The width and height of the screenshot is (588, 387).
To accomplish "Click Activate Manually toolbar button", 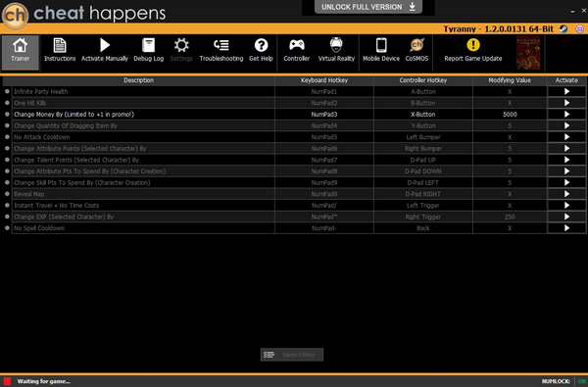I will click(105, 50).
